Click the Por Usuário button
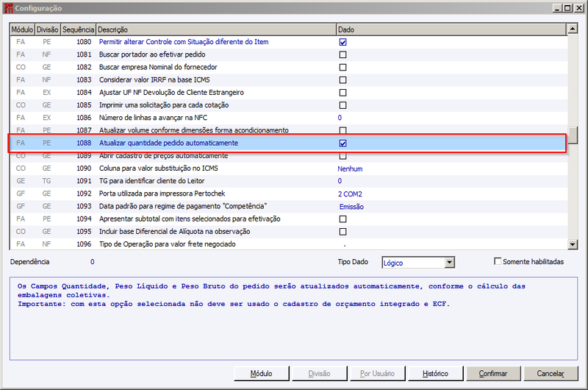 (377, 374)
